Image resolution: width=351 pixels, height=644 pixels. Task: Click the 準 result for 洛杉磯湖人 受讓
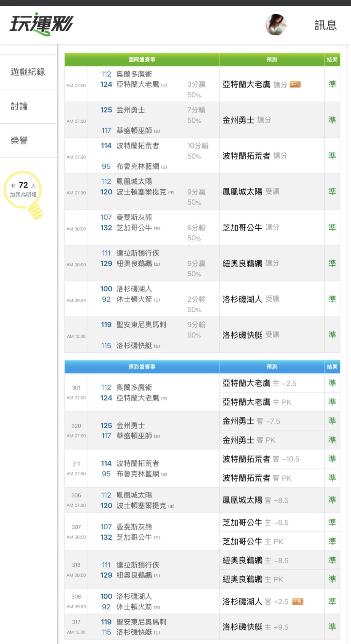(x=332, y=299)
